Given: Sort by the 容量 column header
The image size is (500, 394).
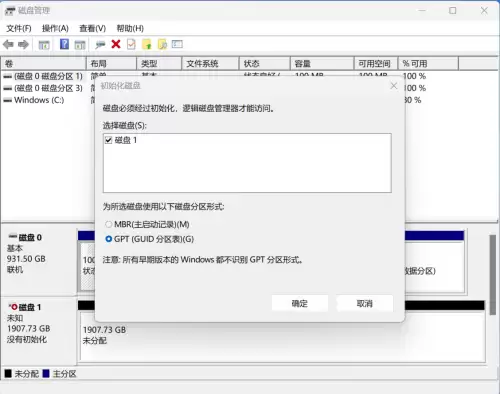Looking at the screenshot, I should pyautogui.click(x=322, y=63).
